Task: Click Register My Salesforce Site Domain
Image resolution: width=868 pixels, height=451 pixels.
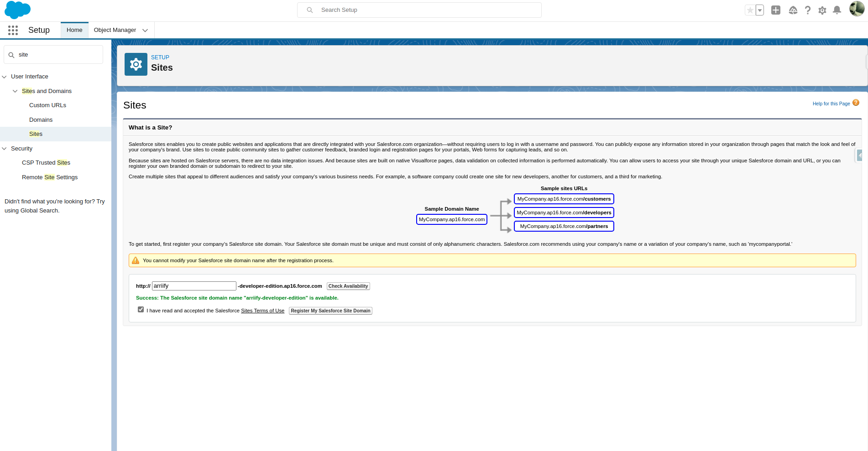Action: click(x=330, y=311)
